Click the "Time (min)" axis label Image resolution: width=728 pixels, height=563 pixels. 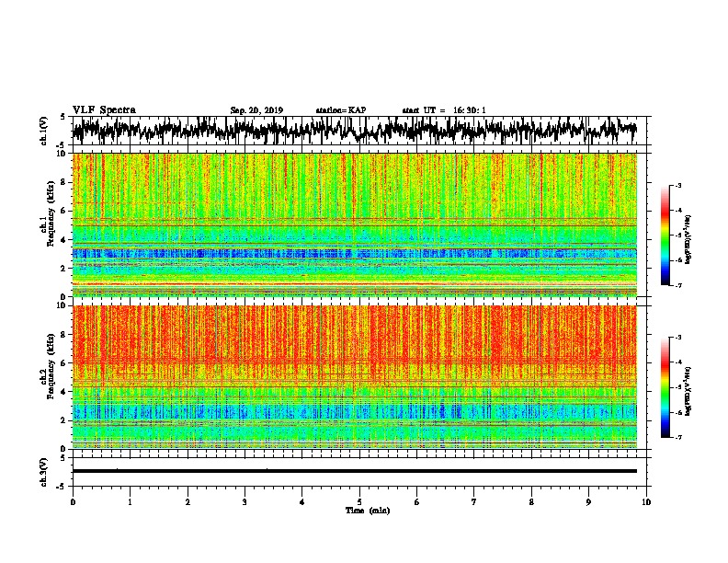click(x=368, y=511)
